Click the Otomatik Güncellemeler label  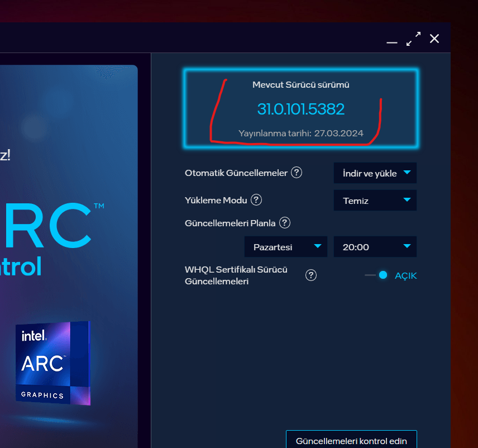[x=236, y=173]
